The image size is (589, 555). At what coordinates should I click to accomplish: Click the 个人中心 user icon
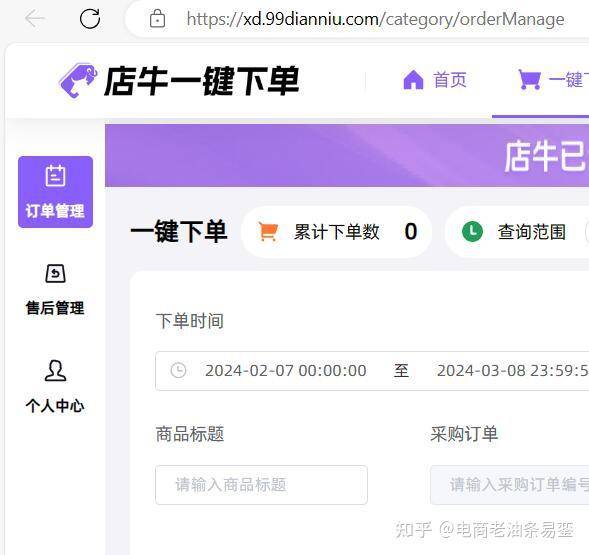pos(55,371)
